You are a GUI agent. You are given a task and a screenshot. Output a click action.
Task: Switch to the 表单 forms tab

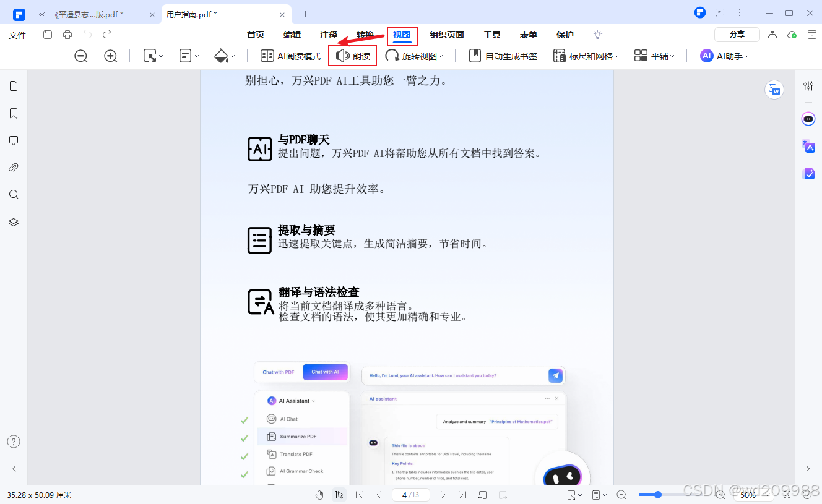coord(529,35)
